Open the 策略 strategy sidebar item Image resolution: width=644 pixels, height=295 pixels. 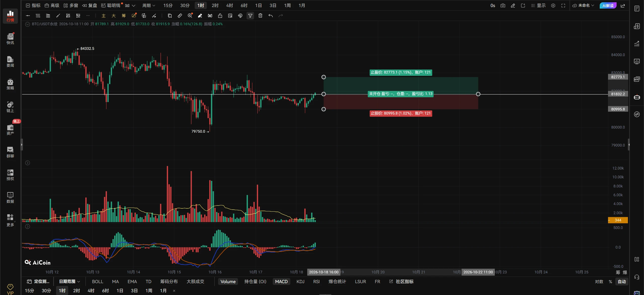click(10, 84)
